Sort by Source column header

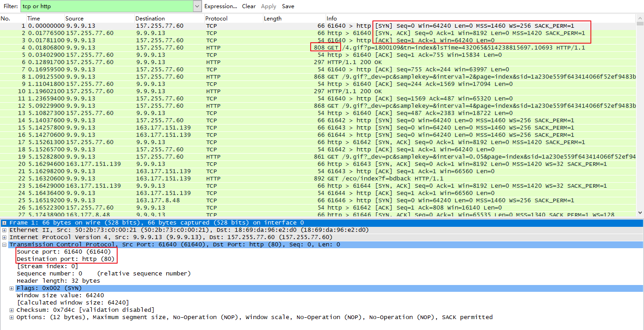coord(74,19)
